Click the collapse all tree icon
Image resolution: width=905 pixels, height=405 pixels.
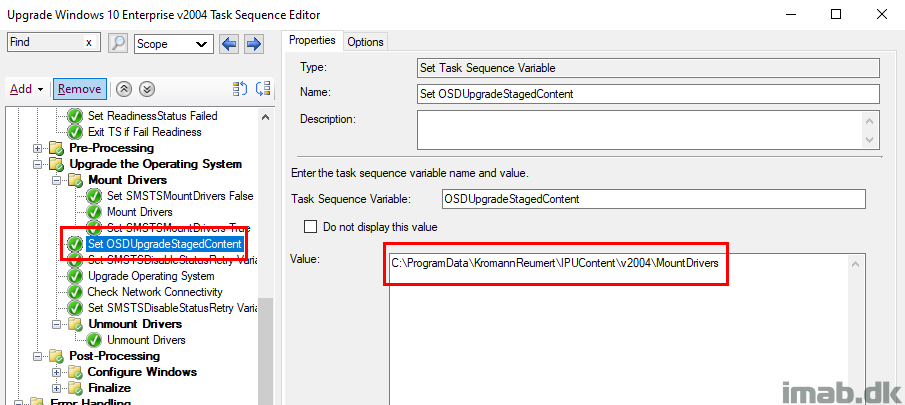coord(263,89)
